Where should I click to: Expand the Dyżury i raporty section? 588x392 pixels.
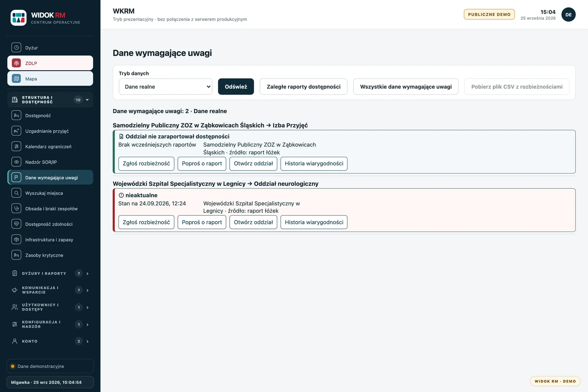(x=50, y=273)
